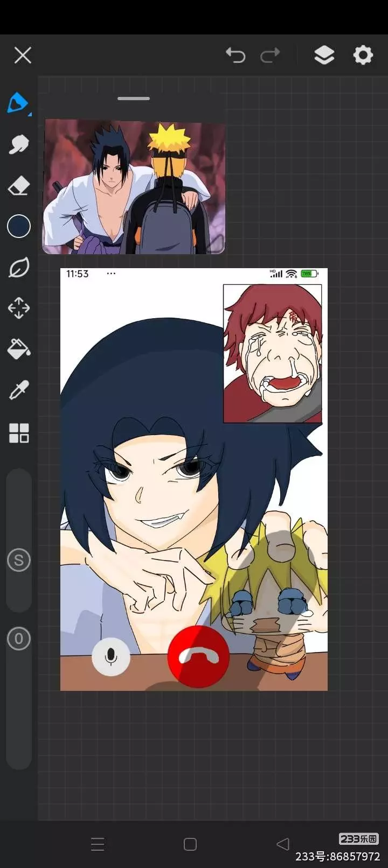Undo the last stroke
The image size is (388, 868).
tap(235, 55)
